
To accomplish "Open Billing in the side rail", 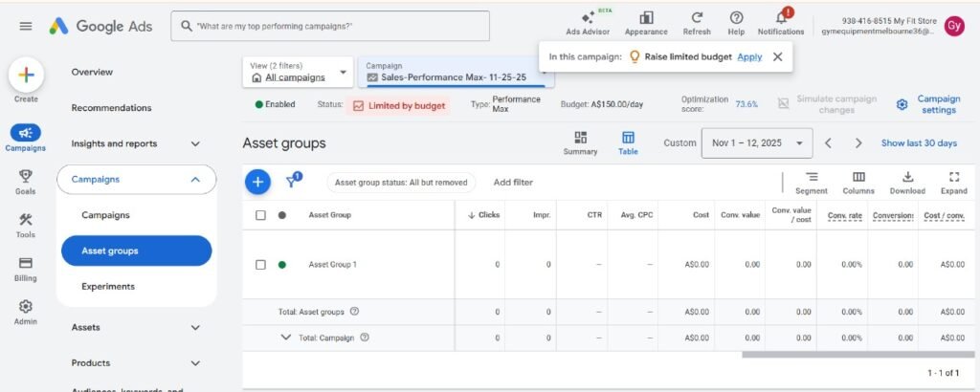I will click(26, 269).
